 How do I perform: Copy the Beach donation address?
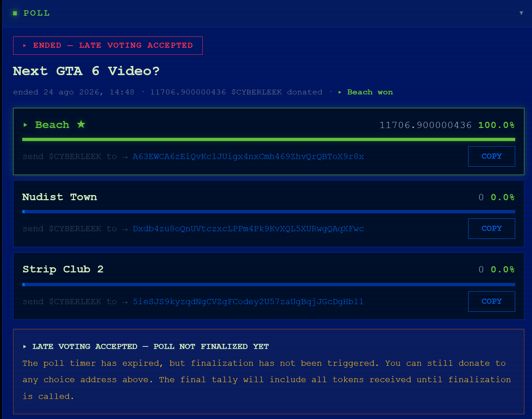coord(492,156)
